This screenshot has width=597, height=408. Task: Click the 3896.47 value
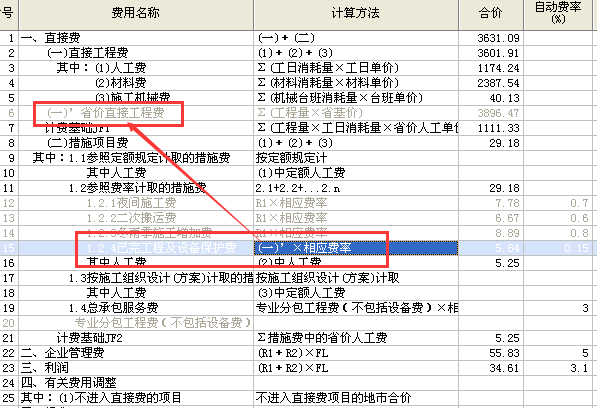tap(498, 113)
